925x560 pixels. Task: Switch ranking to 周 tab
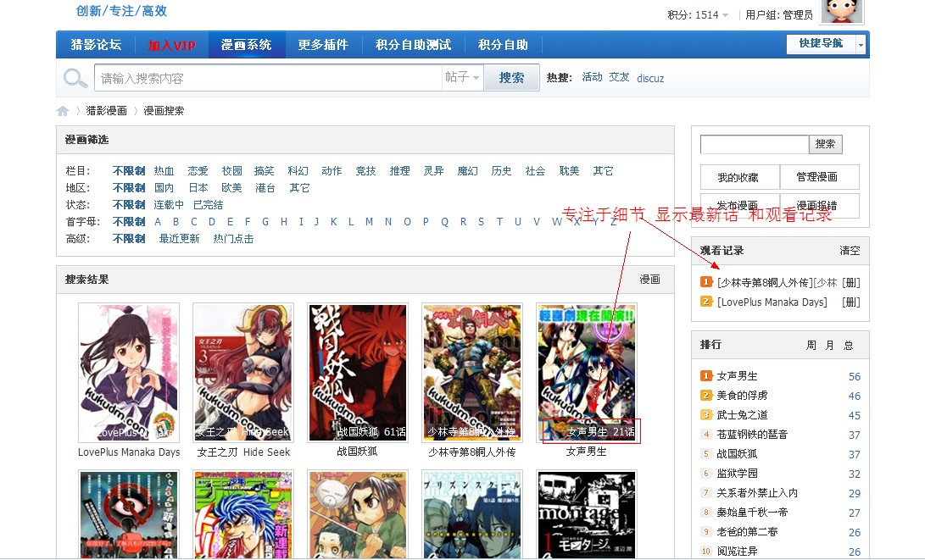[x=811, y=345]
